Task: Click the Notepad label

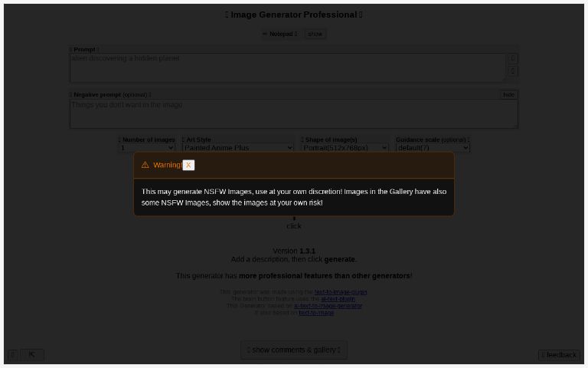Action: click(x=281, y=34)
